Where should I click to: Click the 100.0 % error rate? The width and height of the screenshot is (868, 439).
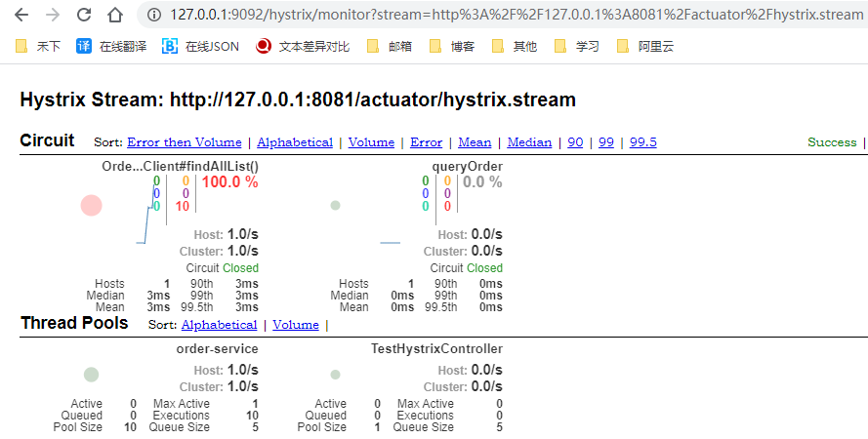tap(229, 181)
